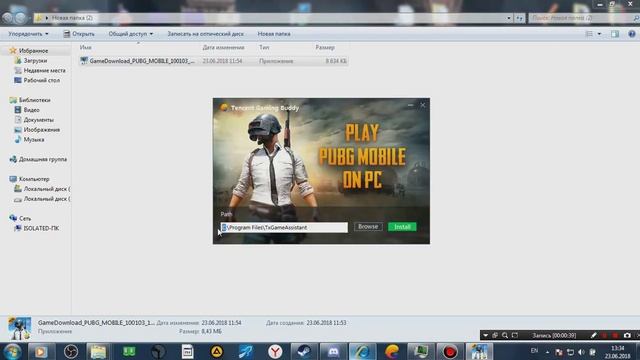The height and width of the screenshot is (360, 640).
Task: Create a Новая папка from toolbar
Action: (274, 34)
